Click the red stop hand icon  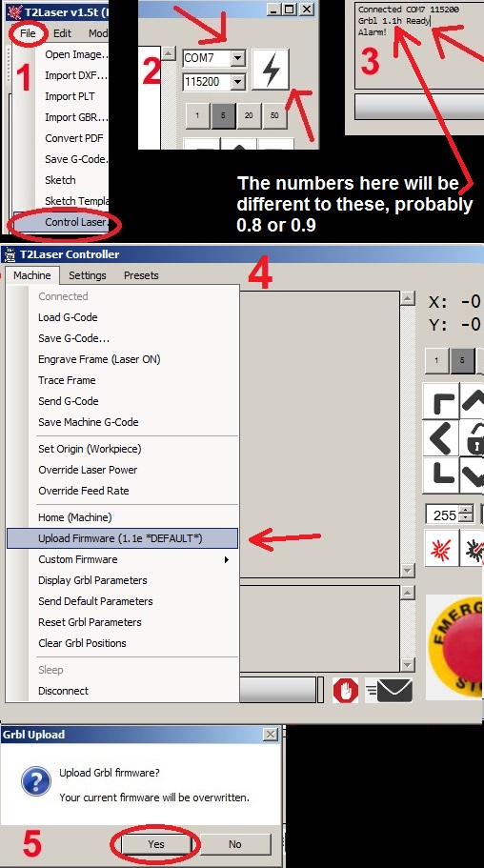click(x=346, y=691)
